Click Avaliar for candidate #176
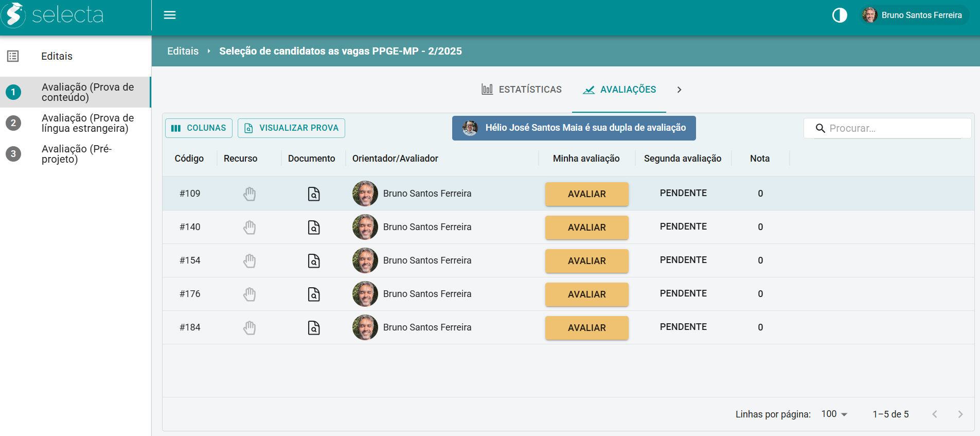 point(587,294)
